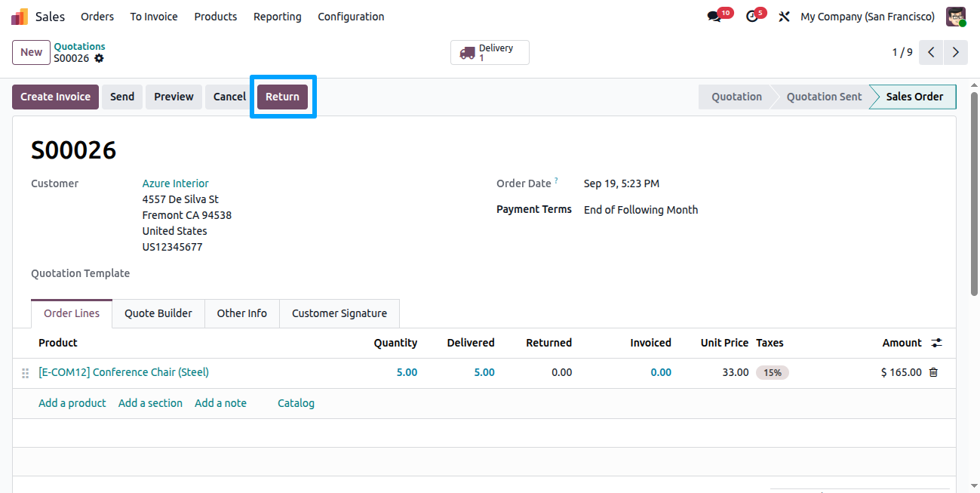Go to the next record arrow
This screenshot has height=493, width=980.
coord(956,52)
